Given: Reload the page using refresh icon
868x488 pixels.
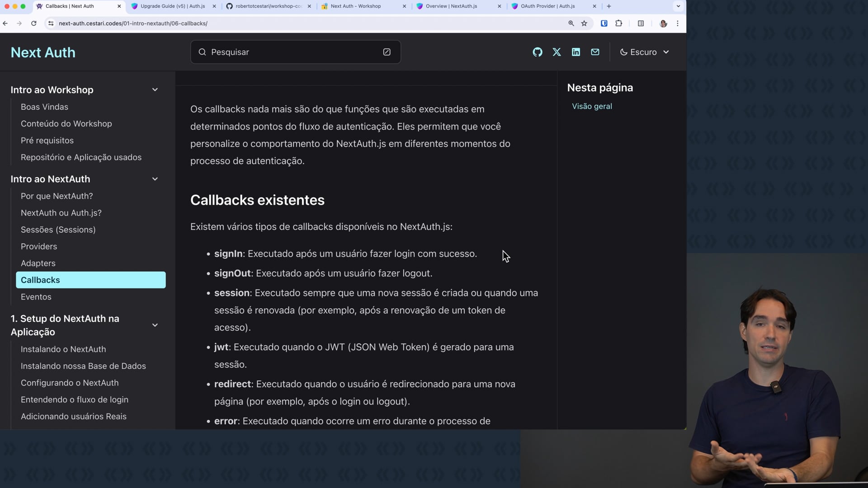Looking at the screenshot, I should (x=33, y=23).
